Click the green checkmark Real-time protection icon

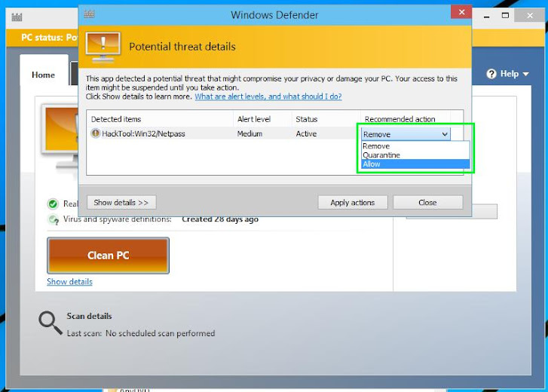pyautogui.click(x=53, y=204)
